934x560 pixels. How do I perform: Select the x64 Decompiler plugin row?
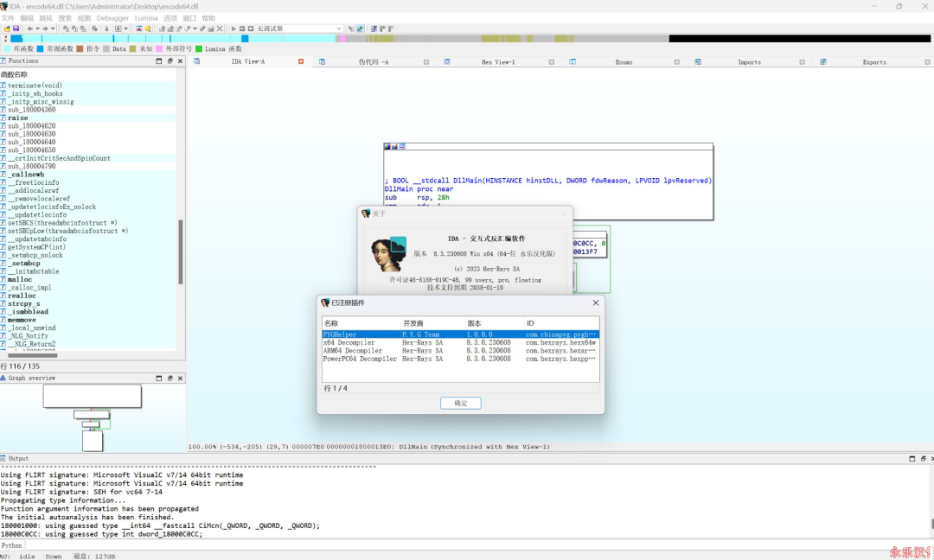click(460, 343)
